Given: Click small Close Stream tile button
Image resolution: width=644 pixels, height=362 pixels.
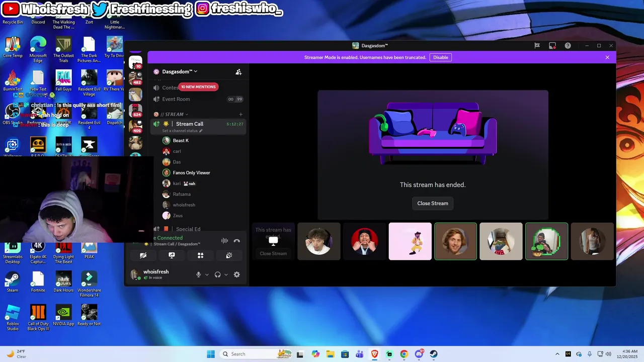Looking at the screenshot, I should [x=273, y=253].
